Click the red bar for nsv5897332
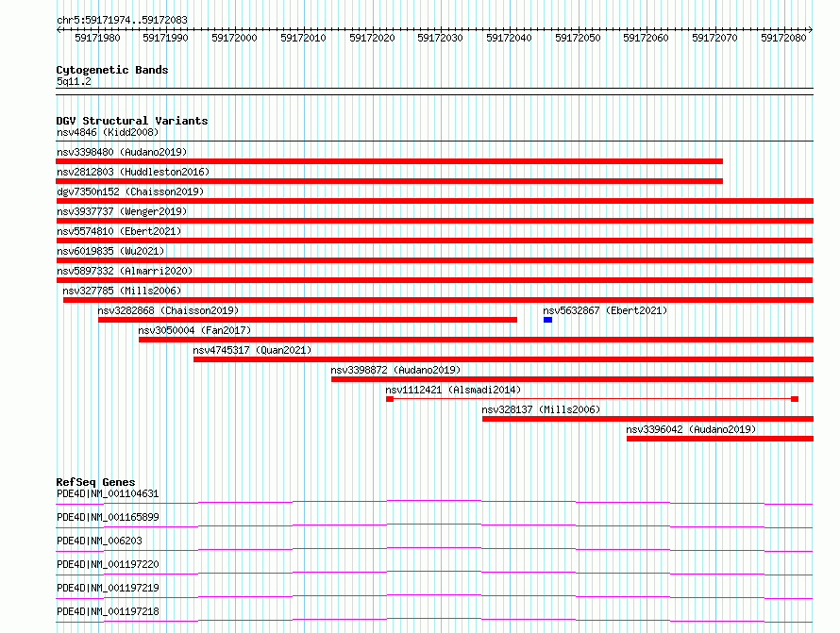 point(434,280)
